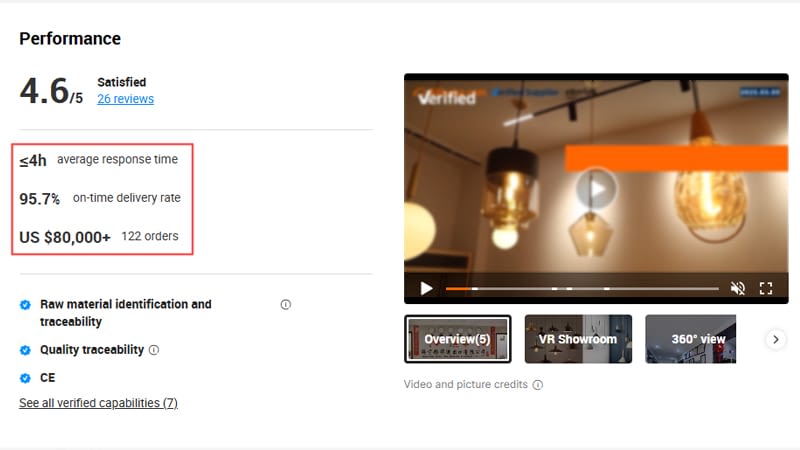Enter fullscreen mode for the video
The height and width of the screenshot is (450, 800).
point(765,288)
